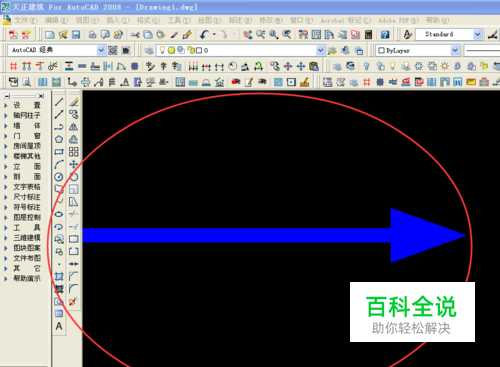The height and width of the screenshot is (367, 500).
Task: Activate the Move tool in Modify toolbar
Action: point(74,164)
